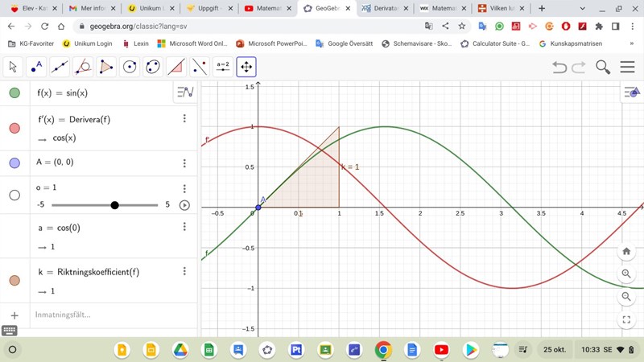Select the Point tool
644x362 pixels.
[x=36, y=67]
